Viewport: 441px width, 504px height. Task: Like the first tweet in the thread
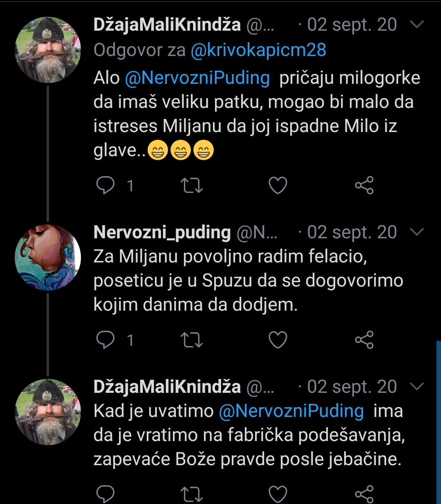[278, 186]
